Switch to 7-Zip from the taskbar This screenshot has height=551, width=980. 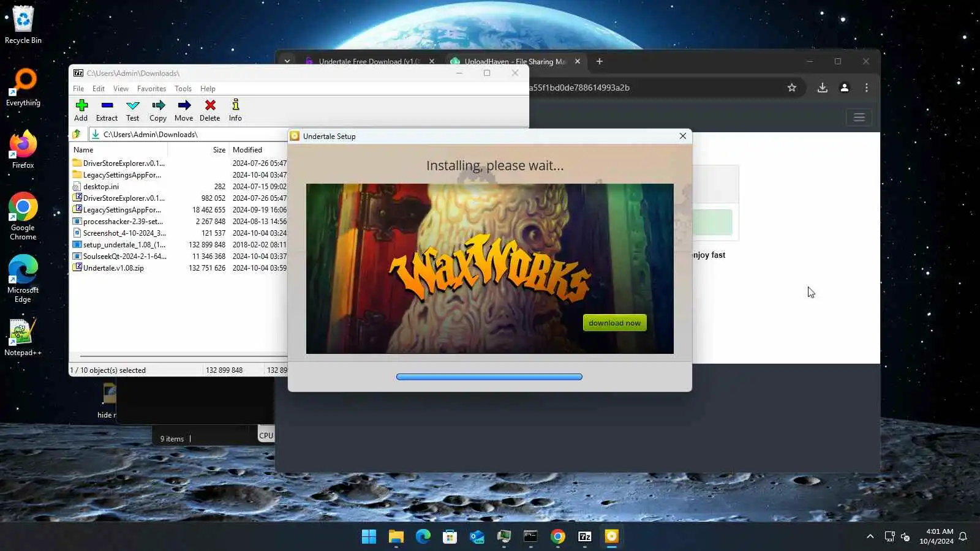(x=585, y=537)
